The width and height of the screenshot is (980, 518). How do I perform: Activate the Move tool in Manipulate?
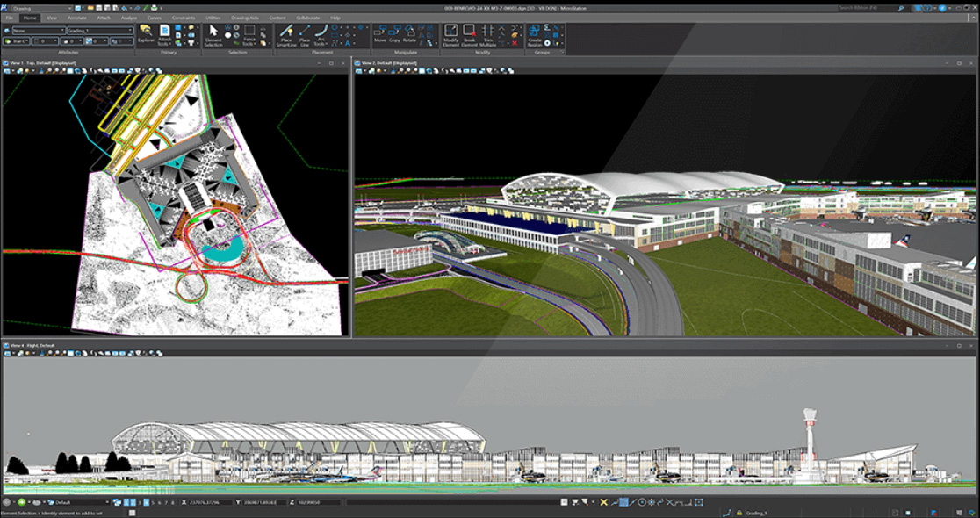[380, 34]
